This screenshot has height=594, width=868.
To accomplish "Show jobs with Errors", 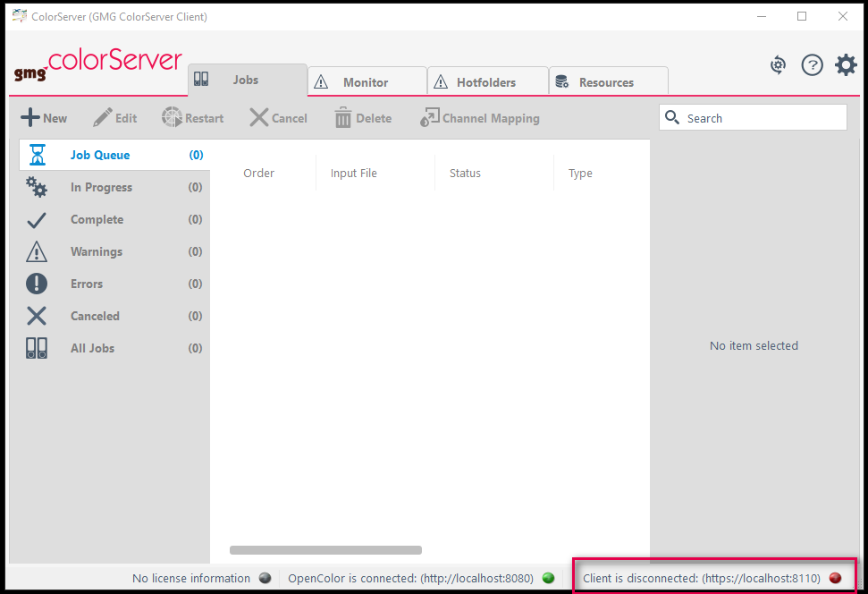I will coord(114,284).
